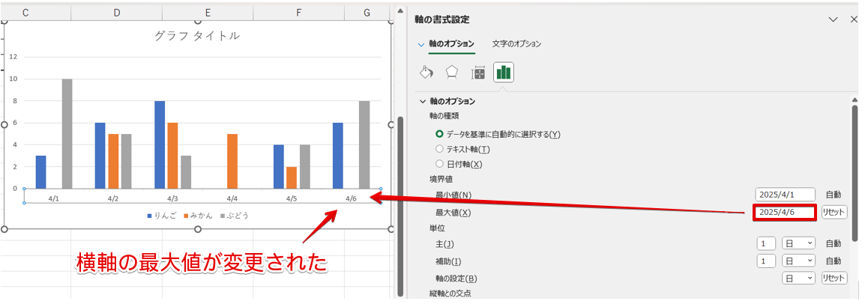Collapse the 軸のオプション section
The height and width of the screenshot is (304, 868).
[422, 101]
